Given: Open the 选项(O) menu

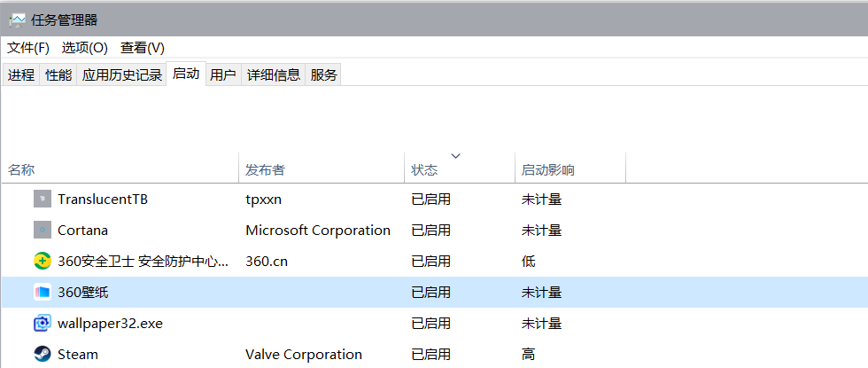Looking at the screenshot, I should pyautogui.click(x=84, y=48).
